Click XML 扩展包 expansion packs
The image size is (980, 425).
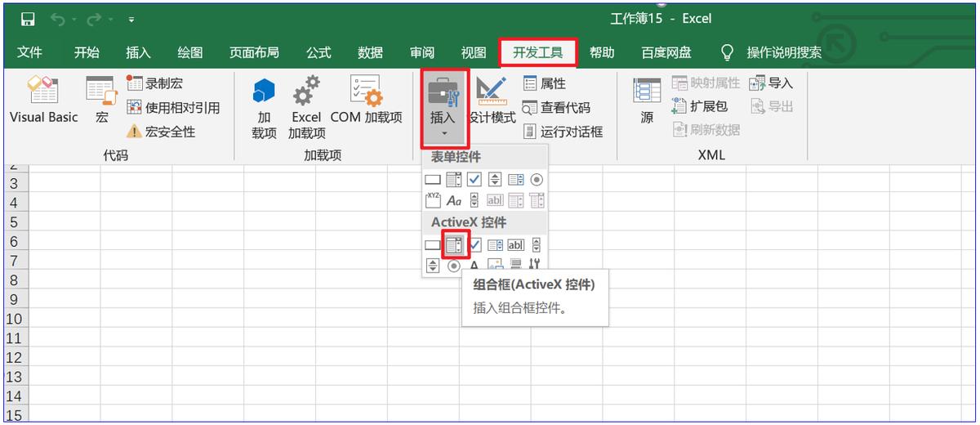click(699, 106)
